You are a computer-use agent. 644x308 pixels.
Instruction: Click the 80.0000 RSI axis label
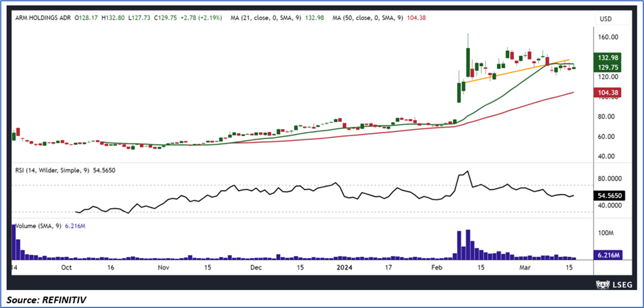(610, 179)
